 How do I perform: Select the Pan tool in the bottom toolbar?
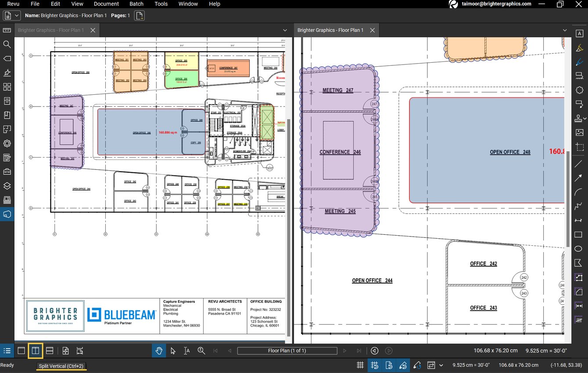(159, 351)
